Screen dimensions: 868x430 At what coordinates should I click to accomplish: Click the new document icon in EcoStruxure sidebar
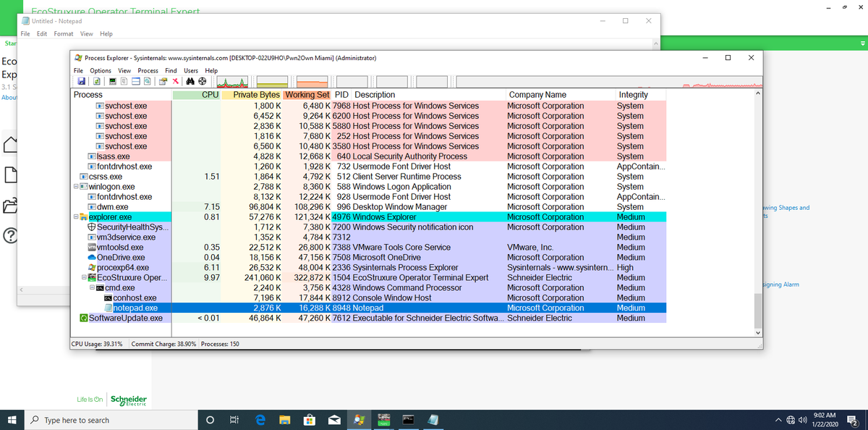(12, 174)
